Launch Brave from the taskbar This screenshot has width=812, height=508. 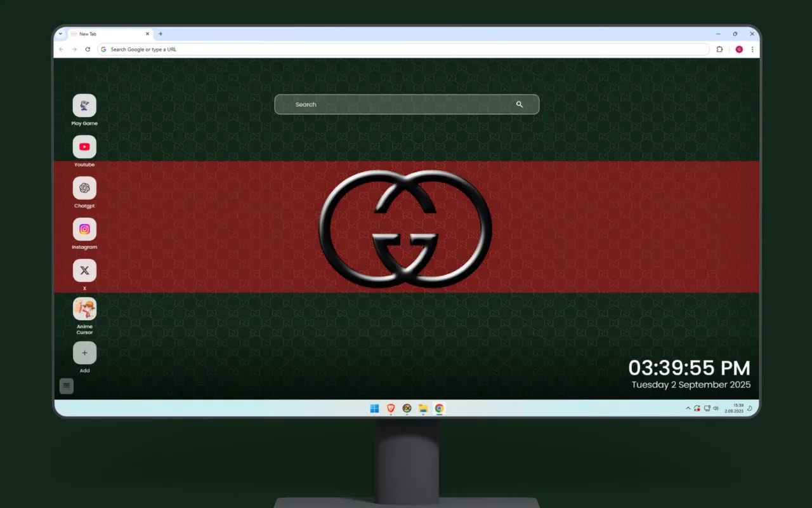tap(391, 408)
